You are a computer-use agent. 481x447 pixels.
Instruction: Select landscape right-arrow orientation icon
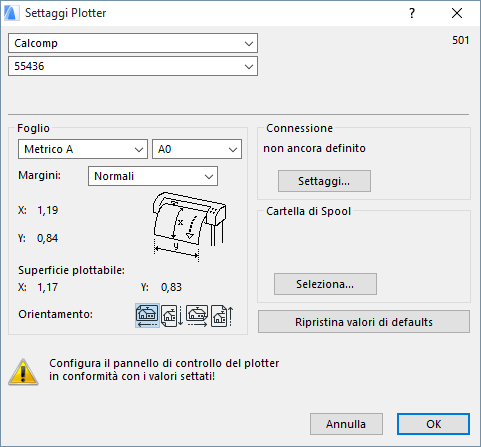197,315
